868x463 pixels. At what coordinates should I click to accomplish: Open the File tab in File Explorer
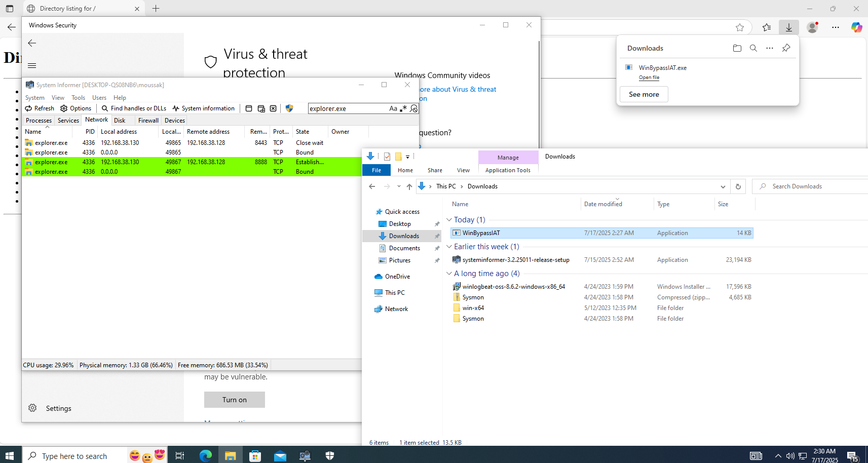pyautogui.click(x=376, y=170)
